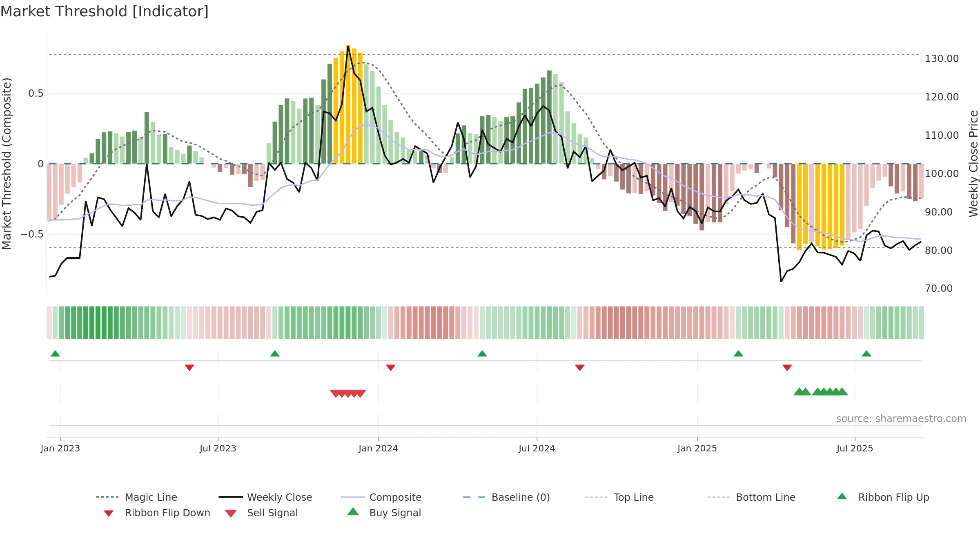Click the Ribbon Flip Up marker just after Jul 2025

click(x=866, y=353)
